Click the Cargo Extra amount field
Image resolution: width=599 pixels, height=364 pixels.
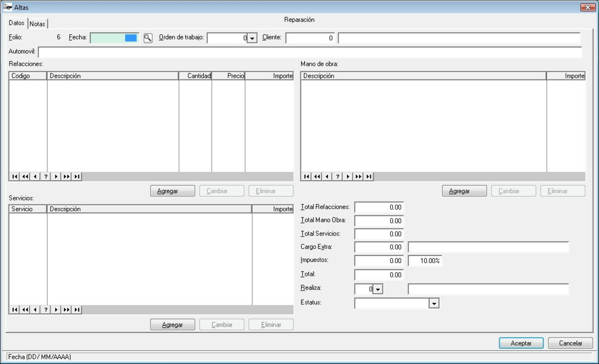pyautogui.click(x=379, y=247)
